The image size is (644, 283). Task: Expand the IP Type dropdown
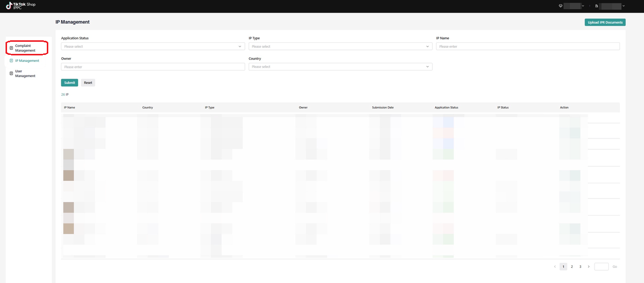click(x=340, y=46)
